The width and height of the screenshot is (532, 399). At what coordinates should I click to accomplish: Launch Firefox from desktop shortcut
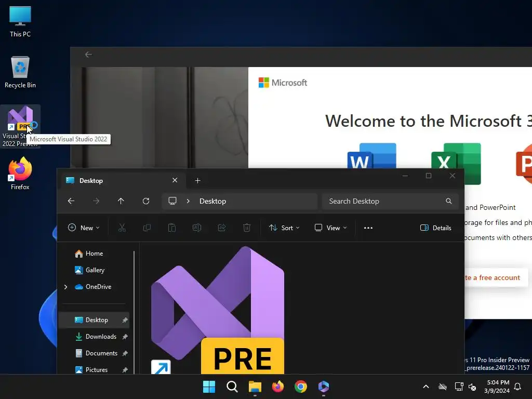pyautogui.click(x=20, y=174)
